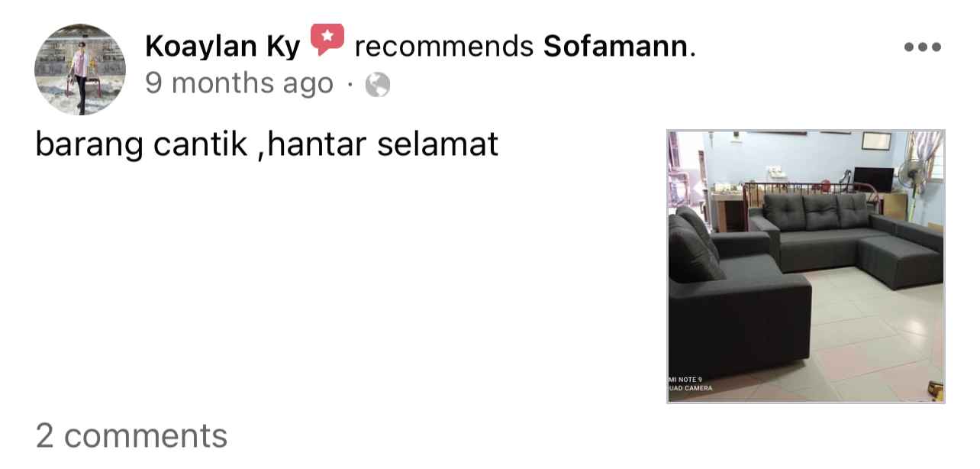The height and width of the screenshot is (469, 980).
Task: Open the "9 months ago" timestamp
Action: (x=239, y=83)
